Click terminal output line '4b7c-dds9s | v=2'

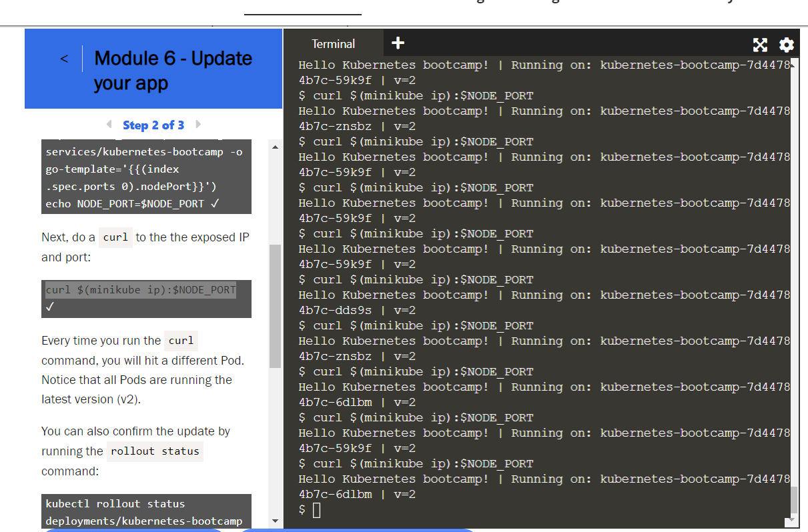click(358, 310)
